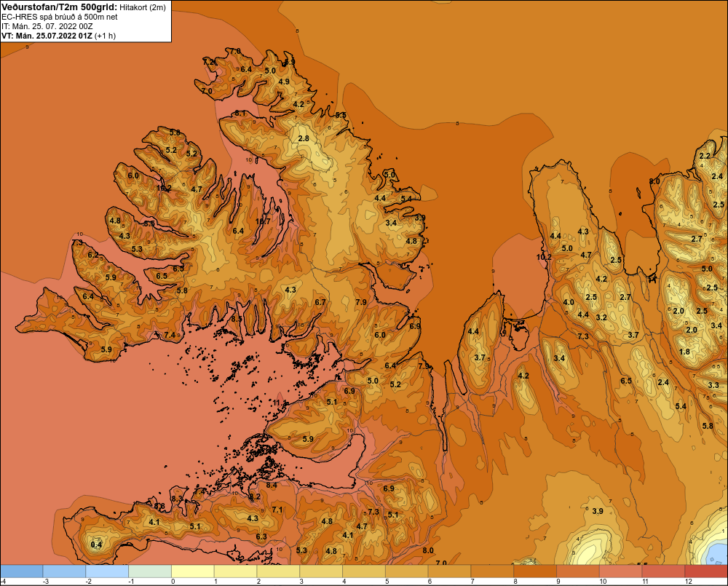Screen dimensions: 728x586
Task: Click the 'Hitakort (2m)' header label
Action: pos(143,7)
